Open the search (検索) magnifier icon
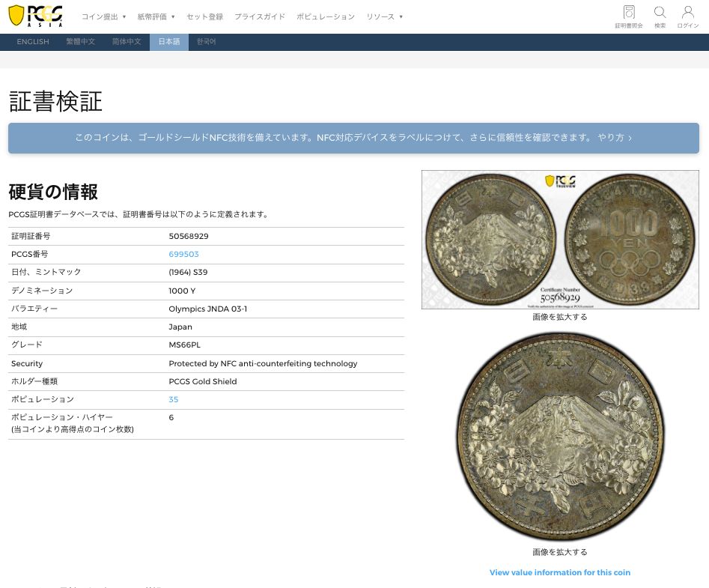The height and width of the screenshot is (588, 709). (x=660, y=16)
